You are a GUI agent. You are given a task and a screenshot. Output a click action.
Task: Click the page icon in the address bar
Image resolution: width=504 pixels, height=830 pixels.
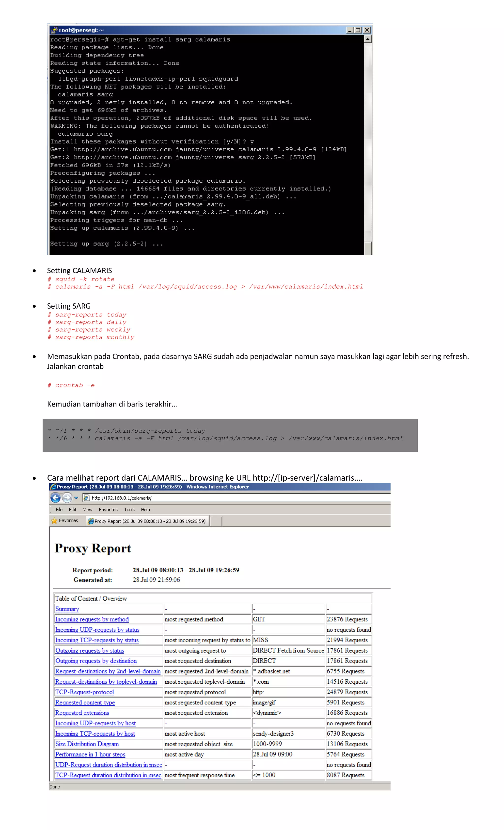point(86,498)
